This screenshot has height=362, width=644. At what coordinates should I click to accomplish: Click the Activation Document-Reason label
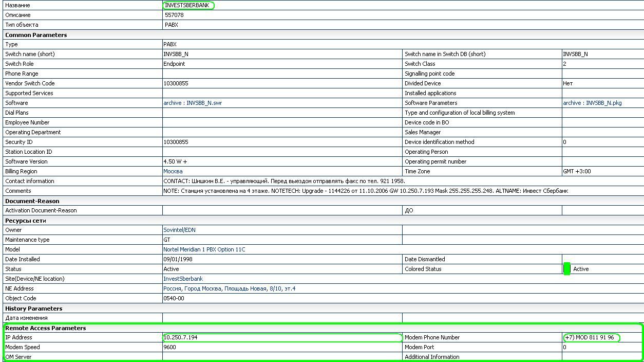41,210
